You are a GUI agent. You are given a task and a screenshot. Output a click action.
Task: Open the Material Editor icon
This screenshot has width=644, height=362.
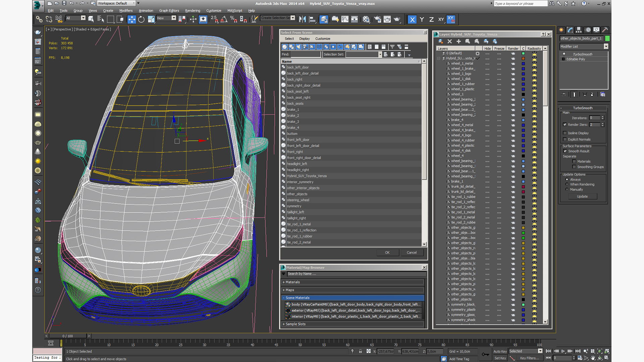click(366, 19)
